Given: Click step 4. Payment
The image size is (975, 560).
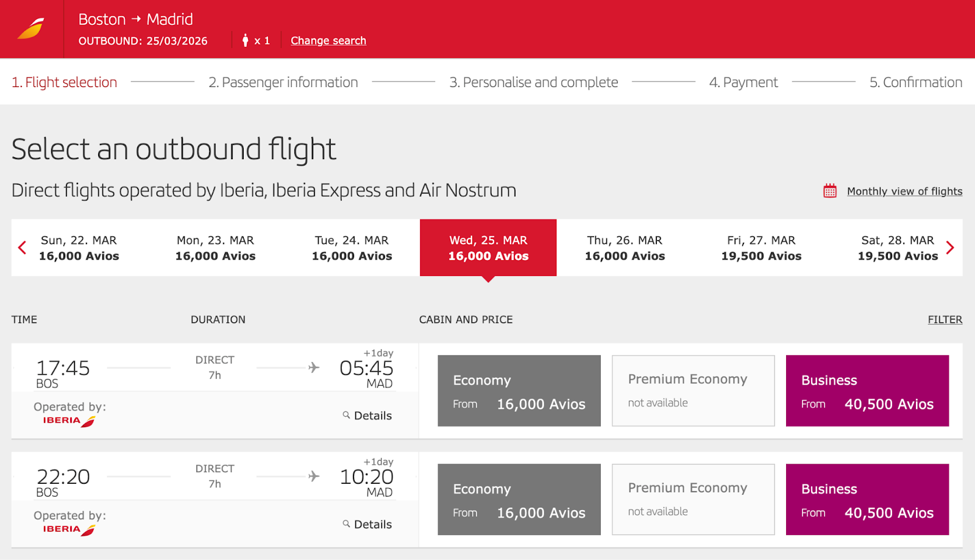Looking at the screenshot, I should tap(743, 82).
